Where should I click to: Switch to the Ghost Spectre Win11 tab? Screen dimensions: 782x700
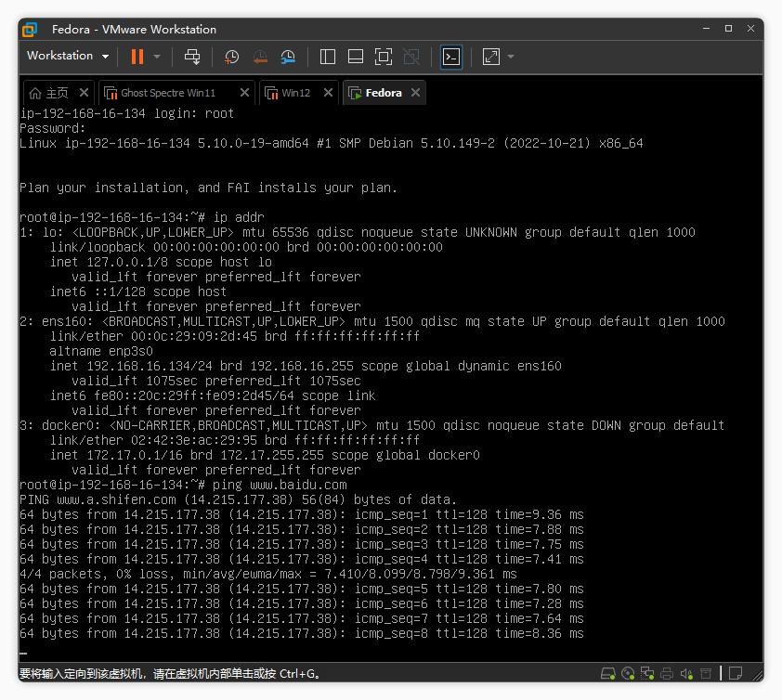167,93
